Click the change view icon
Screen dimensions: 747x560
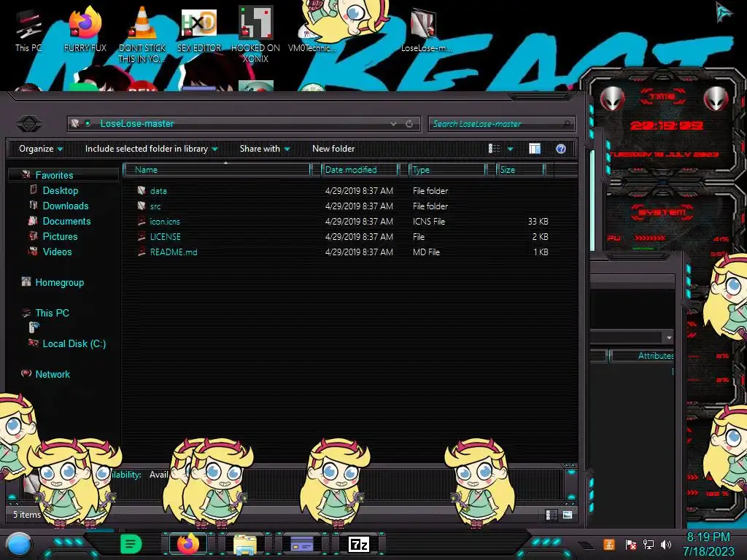point(494,149)
